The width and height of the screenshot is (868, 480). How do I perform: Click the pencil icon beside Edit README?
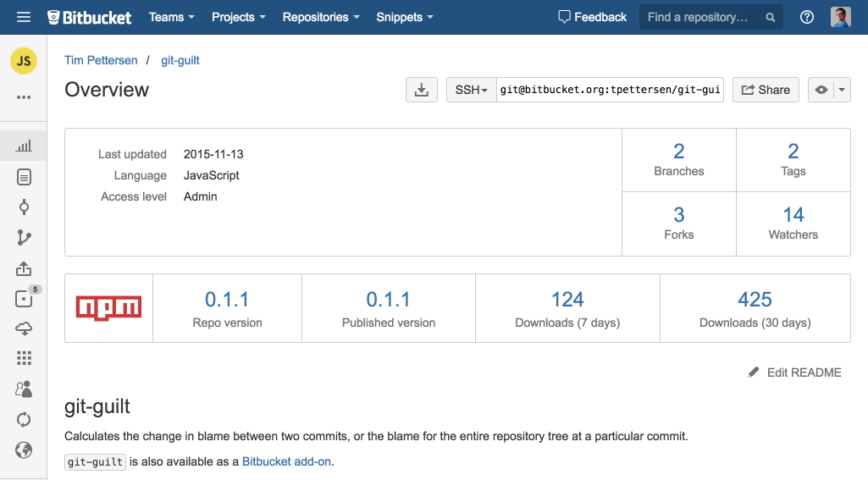point(754,372)
